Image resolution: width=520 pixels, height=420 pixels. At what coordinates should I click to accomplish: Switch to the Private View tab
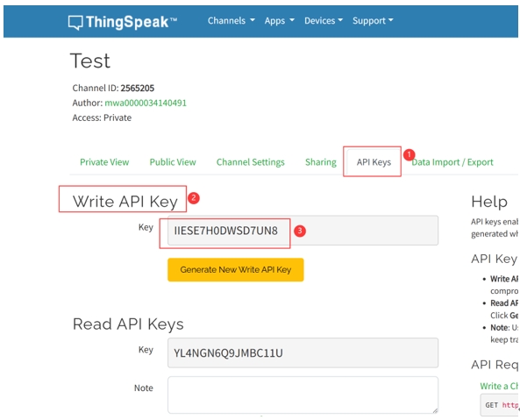[x=104, y=162]
